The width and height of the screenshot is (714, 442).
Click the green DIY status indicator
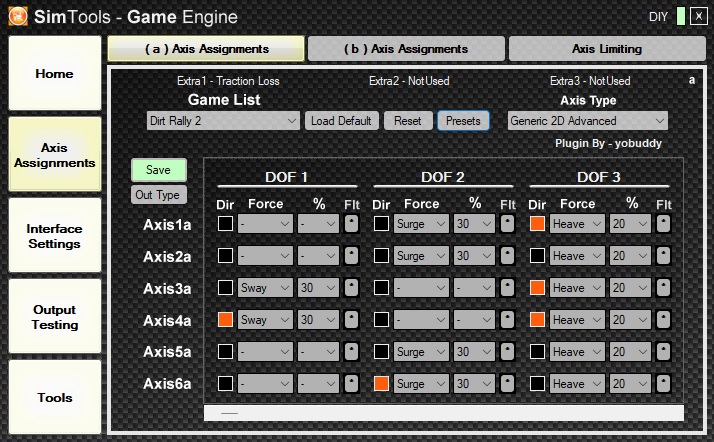(x=681, y=16)
